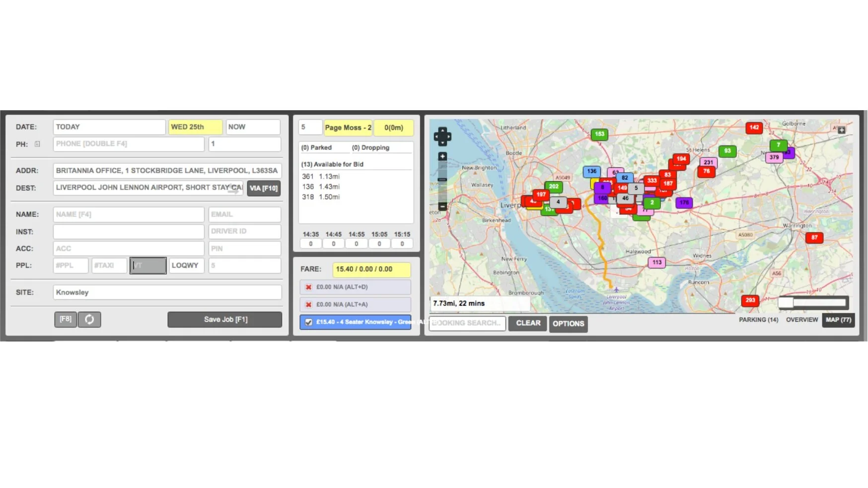Click the CLEAR button under the map
Viewport: 868px width, 488px height.
coord(528,323)
